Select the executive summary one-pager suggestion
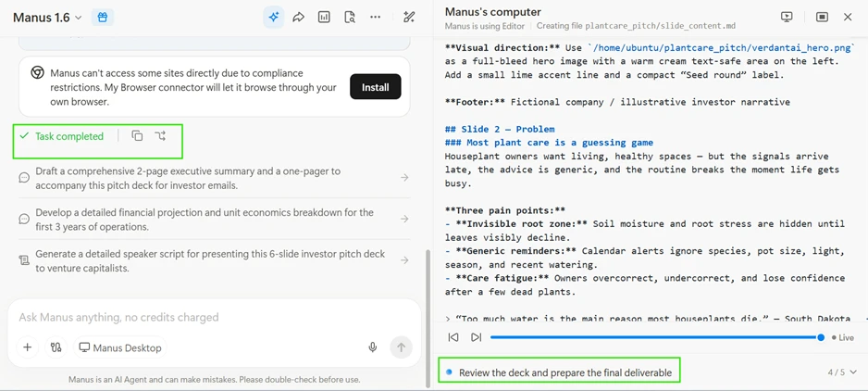 (x=215, y=178)
